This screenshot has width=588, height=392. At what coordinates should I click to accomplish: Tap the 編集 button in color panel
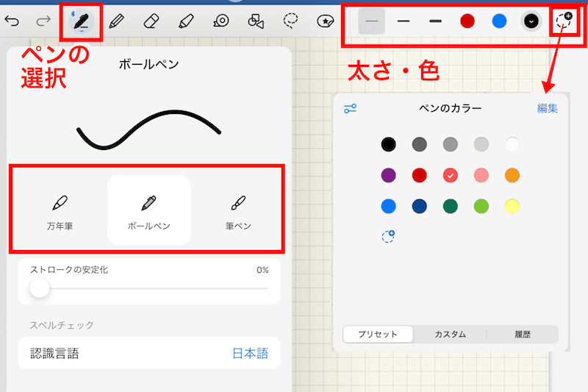[x=547, y=108]
